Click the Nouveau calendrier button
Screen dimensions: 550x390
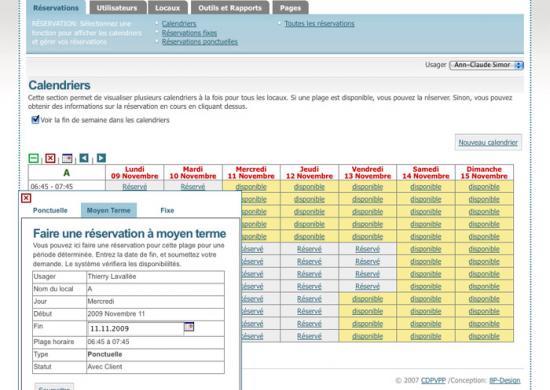point(488,142)
